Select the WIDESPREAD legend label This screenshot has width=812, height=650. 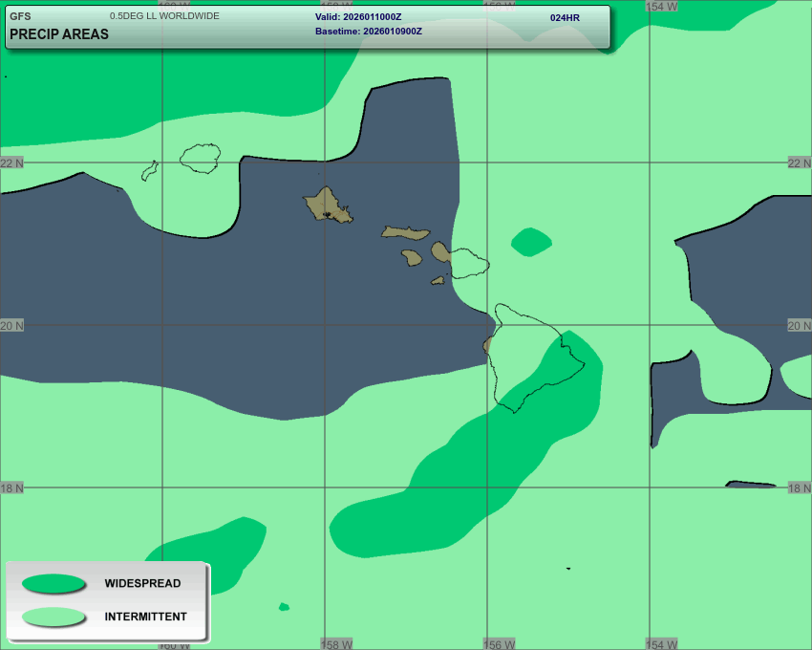click(142, 584)
